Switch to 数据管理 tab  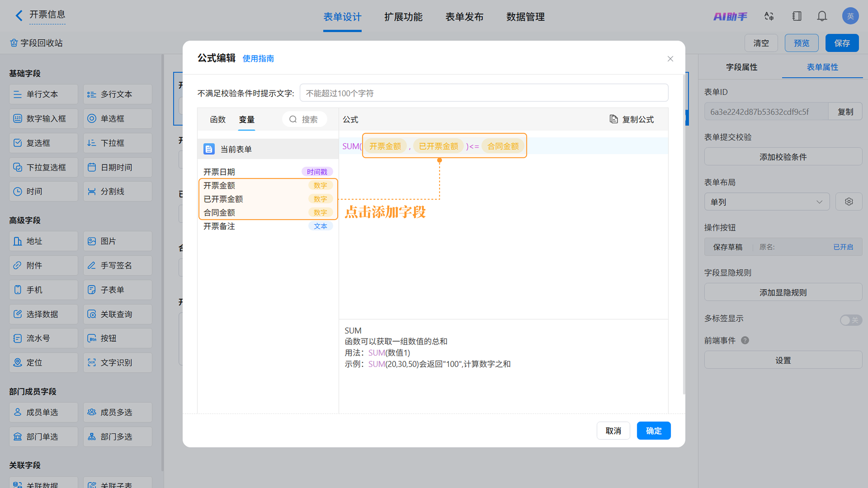click(x=525, y=17)
